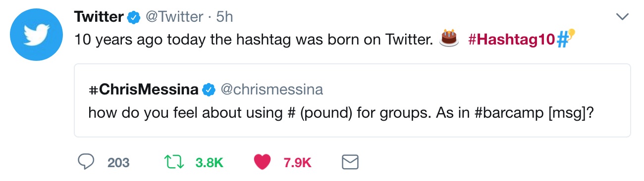
Task: Click the @chrismessina handle
Action: click(271, 90)
